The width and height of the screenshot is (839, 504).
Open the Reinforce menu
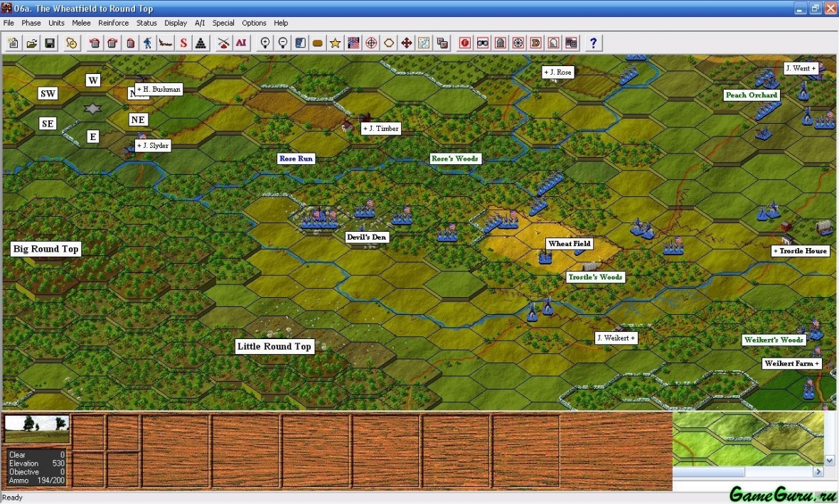[114, 23]
